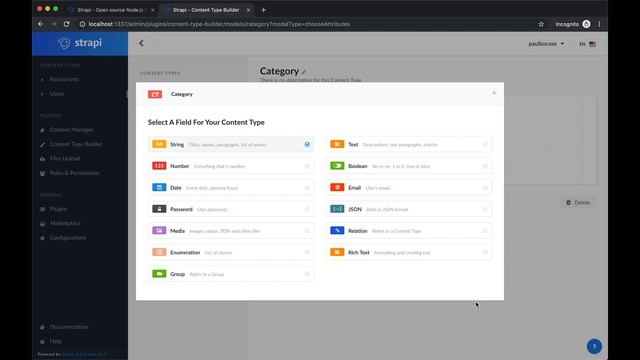Open the Help link in the sidebar

tap(55, 341)
